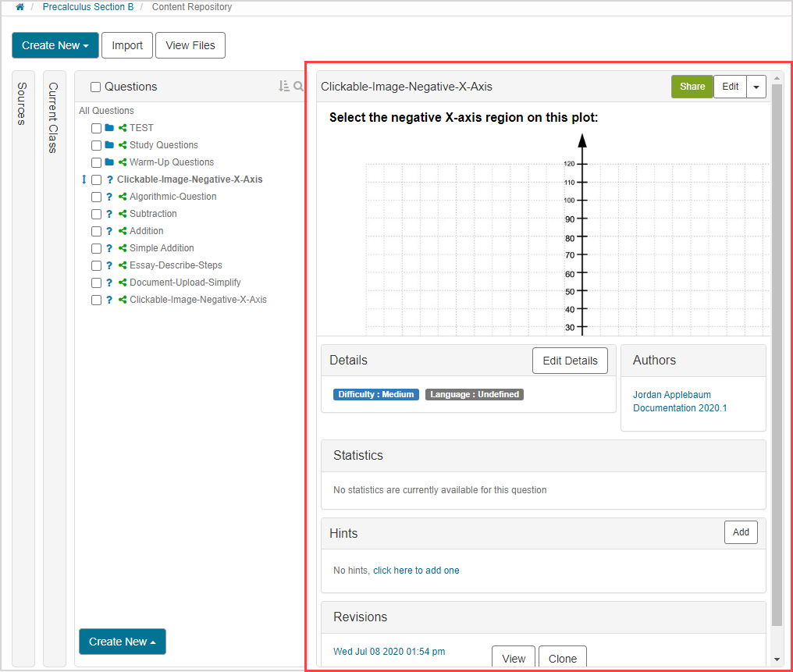Image resolution: width=793 pixels, height=672 pixels.
Task: Click the home icon in breadcrumb
Action: [x=20, y=7]
